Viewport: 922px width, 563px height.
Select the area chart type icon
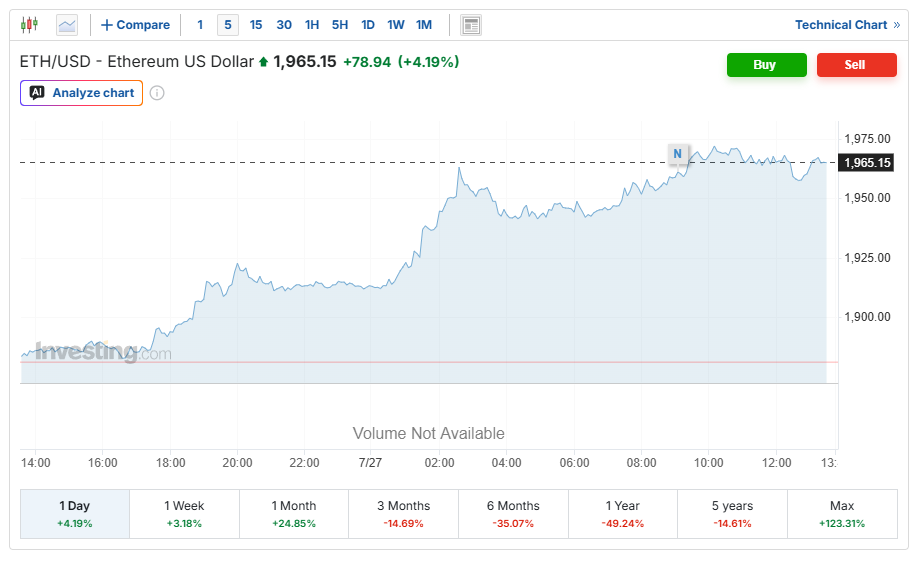tap(67, 25)
